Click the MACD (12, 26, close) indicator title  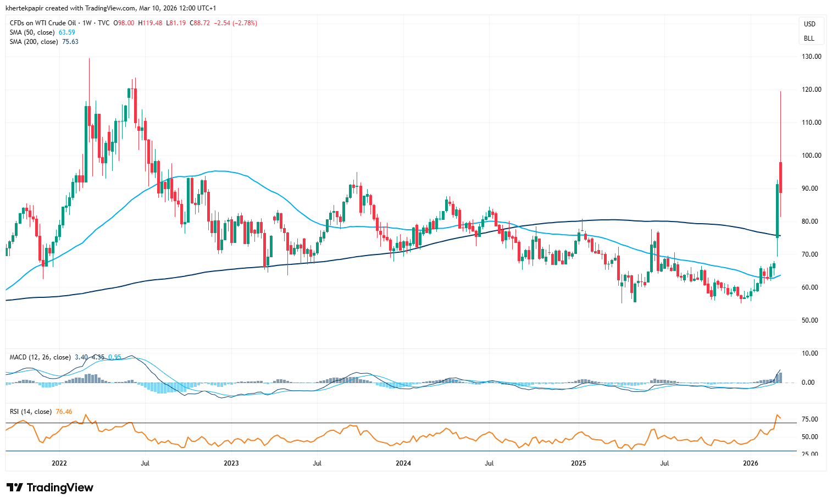[40, 357]
